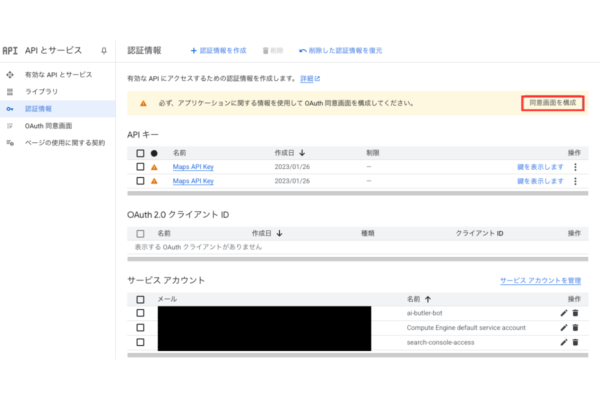The image size is (600, 400).
Task: Edit the ai-butler-bot service account
Action: click(x=564, y=313)
